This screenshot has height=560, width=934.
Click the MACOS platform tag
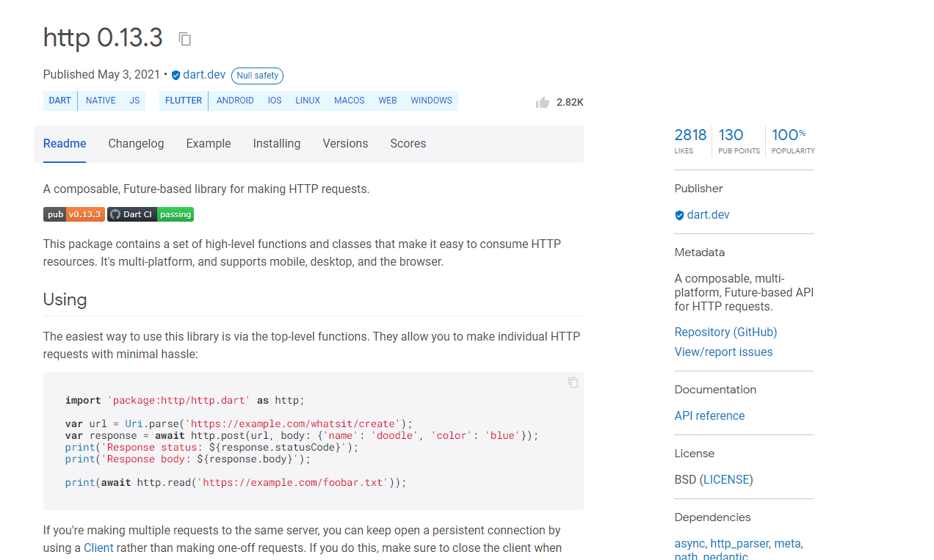tap(350, 101)
